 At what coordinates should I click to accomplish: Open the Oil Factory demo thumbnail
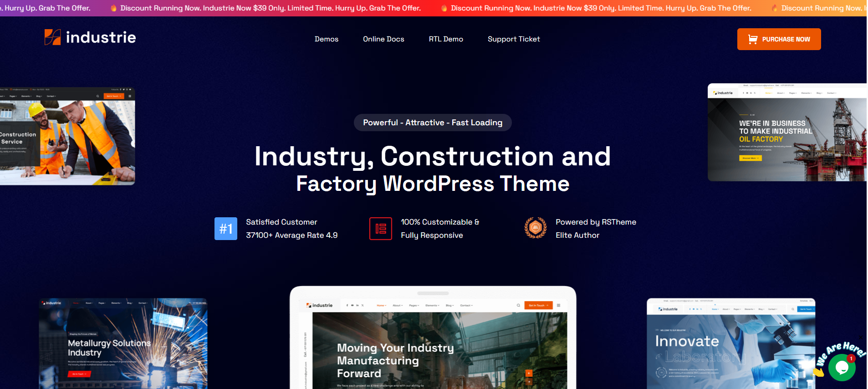click(787, 132)
